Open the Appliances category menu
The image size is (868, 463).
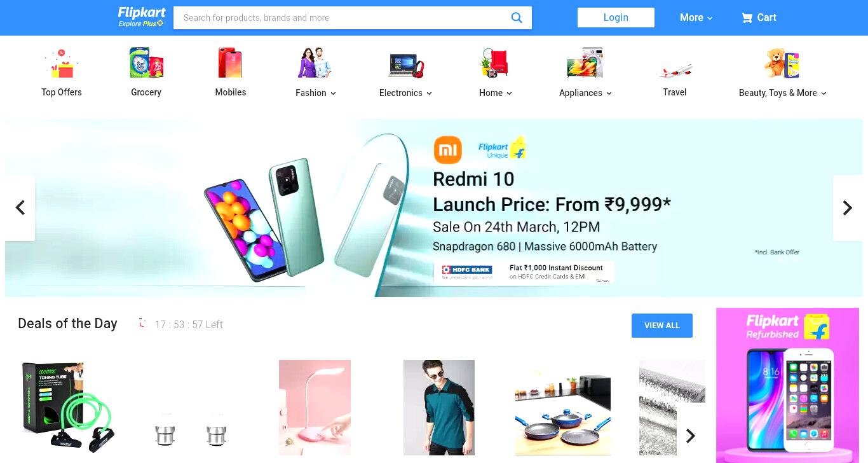pos(585,93)
